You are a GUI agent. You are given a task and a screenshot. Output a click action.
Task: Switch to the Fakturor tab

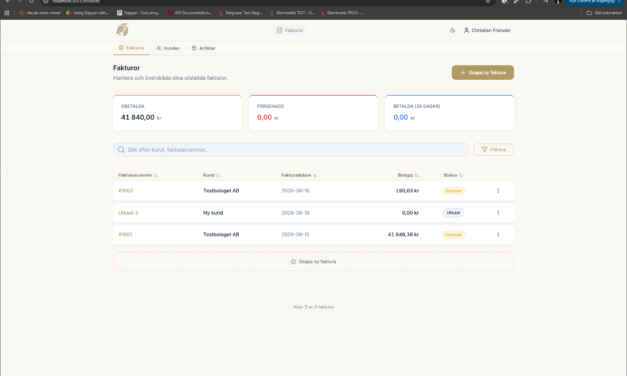(x=131, y=48)
